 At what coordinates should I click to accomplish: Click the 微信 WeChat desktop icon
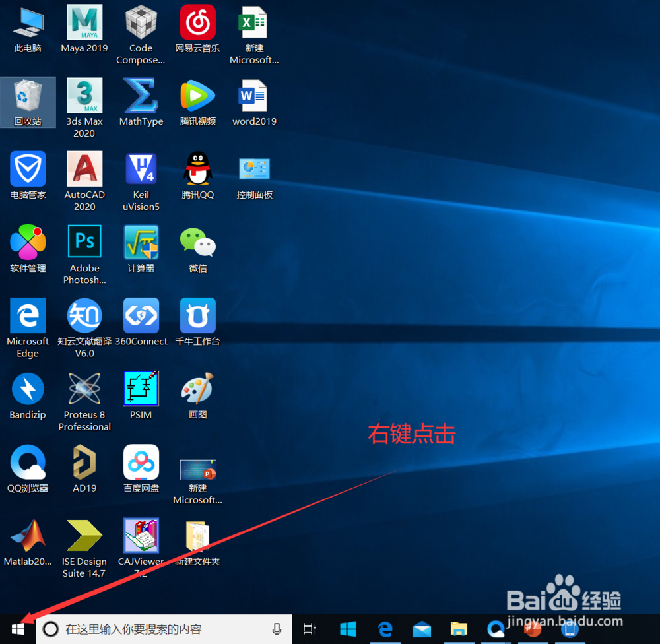198,249
